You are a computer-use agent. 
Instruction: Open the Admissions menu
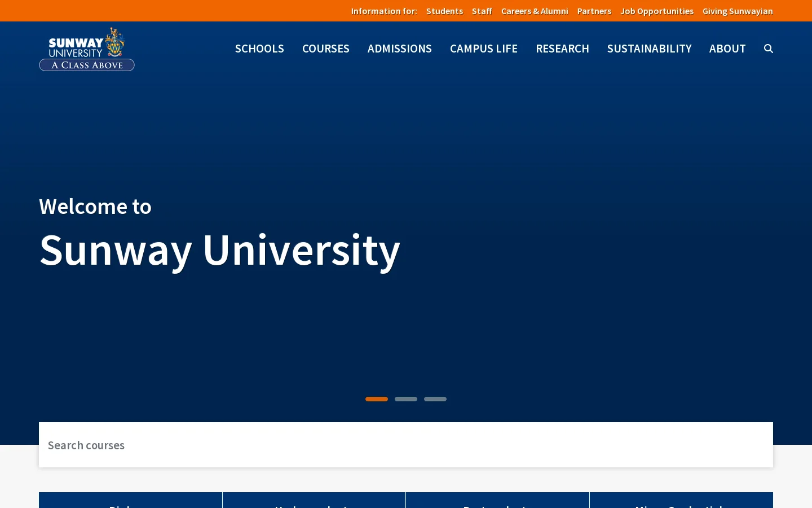click(x=400, y=49)
